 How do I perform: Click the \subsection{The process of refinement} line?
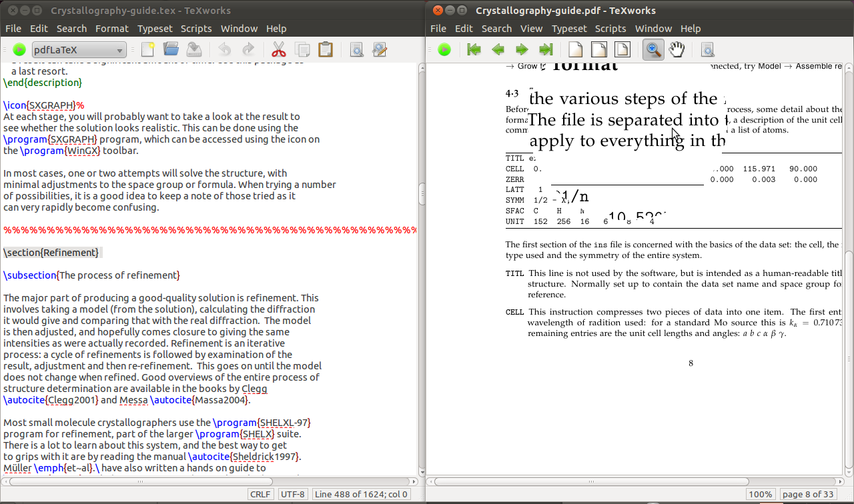pos(91,275)
